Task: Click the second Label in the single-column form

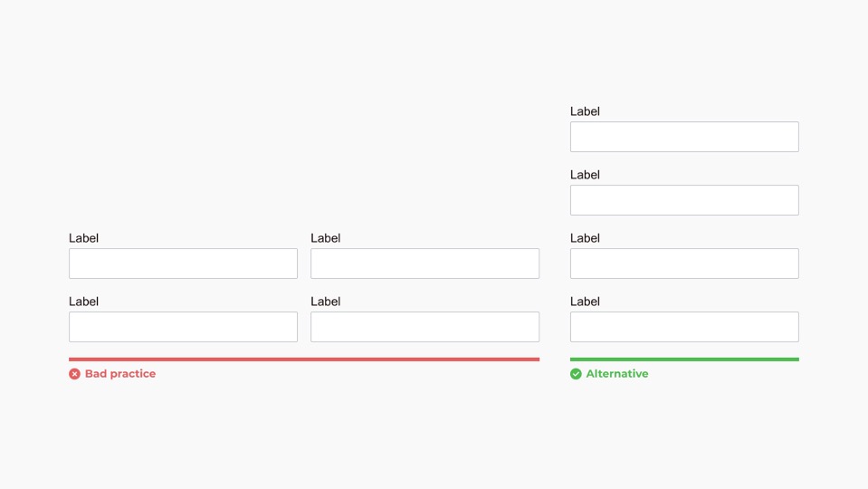Action: pyautogui.click(x=585, y=175)
